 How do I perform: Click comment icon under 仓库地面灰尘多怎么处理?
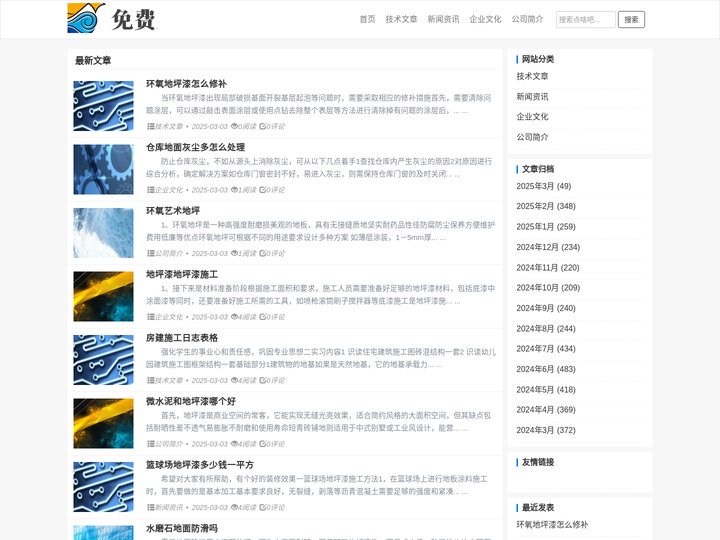pyautogui.click(x=263, y=190)
